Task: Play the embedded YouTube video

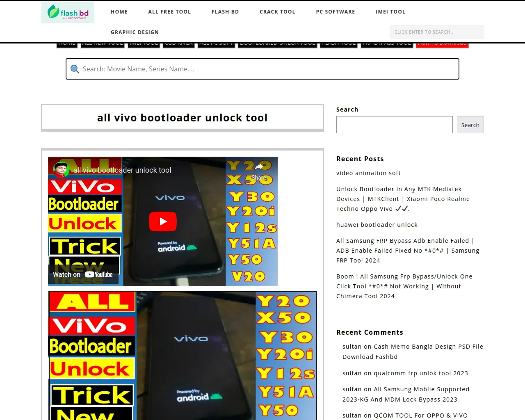Action: coord(163,221)
